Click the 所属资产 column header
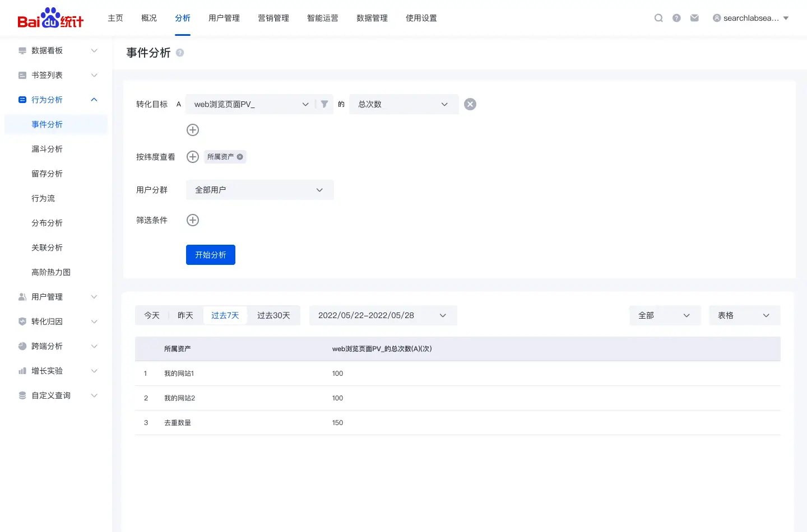This screenshot has width=807, height=532. [x=178, y=349]
